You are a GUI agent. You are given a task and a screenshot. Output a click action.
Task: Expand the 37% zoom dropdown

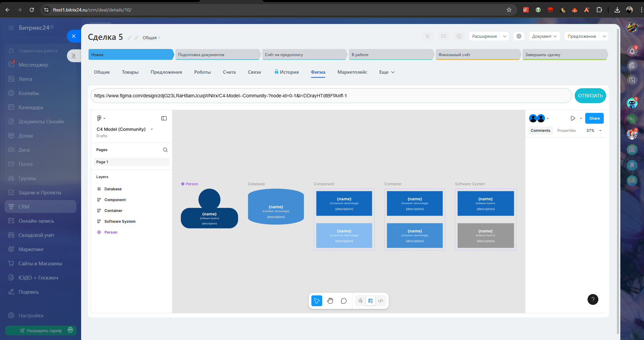tap(594, 130)
